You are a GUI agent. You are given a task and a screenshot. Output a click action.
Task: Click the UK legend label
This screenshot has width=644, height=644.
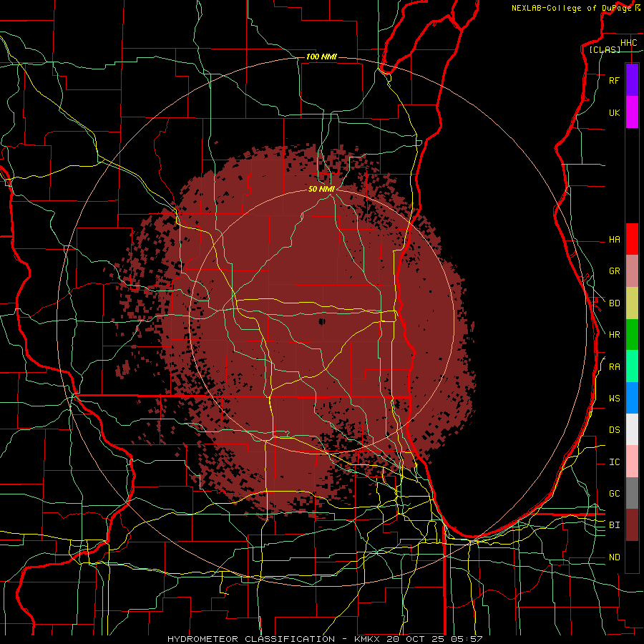pyautogui.click(x=614, y=112)
